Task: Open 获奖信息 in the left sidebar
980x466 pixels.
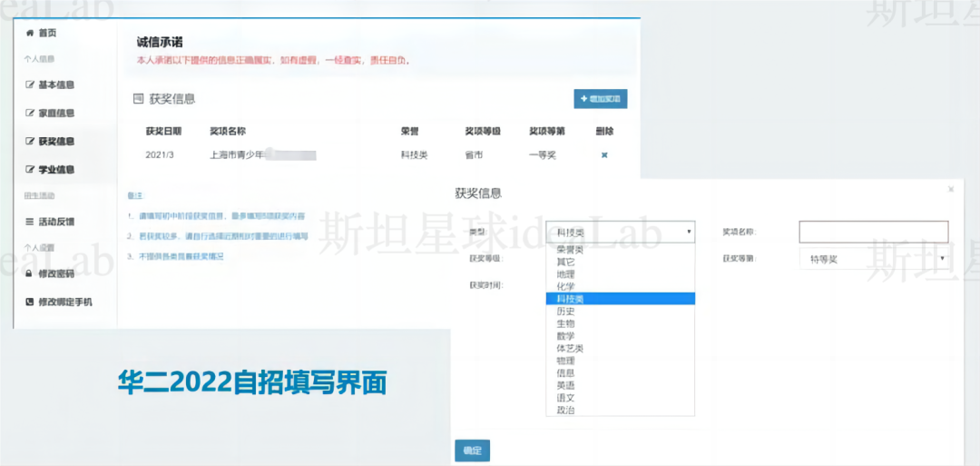Action: coord(56,142)
